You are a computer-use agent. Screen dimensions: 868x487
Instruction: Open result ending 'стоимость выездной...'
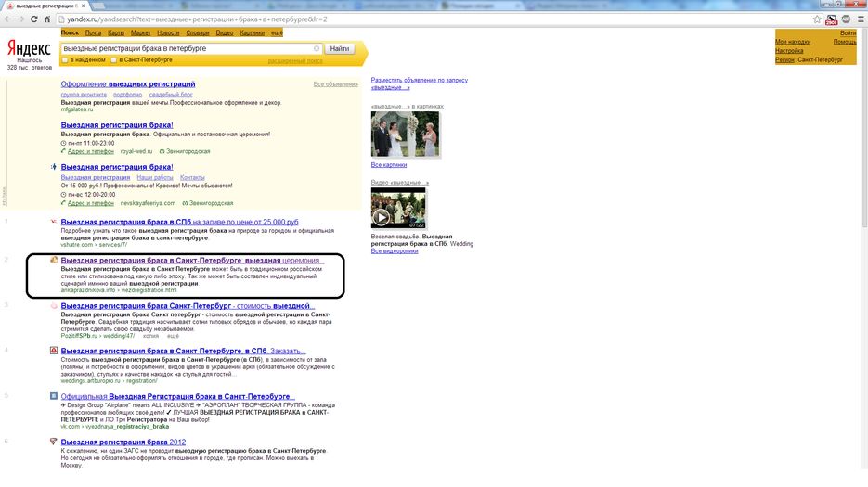click(188, 305)
